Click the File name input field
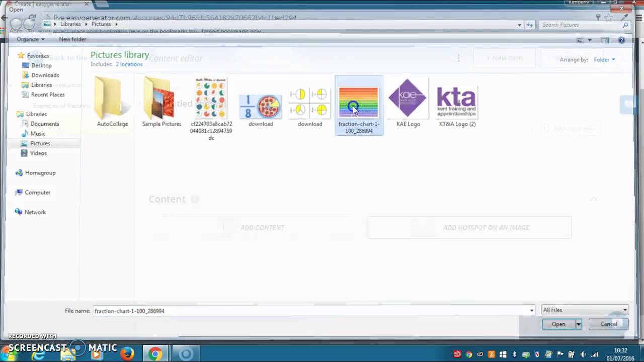 pos(310,311)
